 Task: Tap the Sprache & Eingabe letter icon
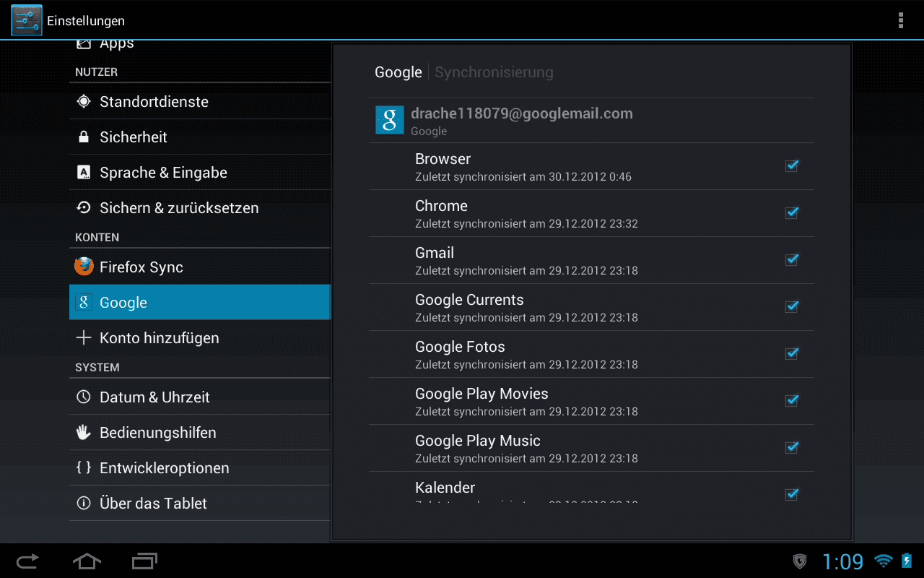[x=84, y=173]
